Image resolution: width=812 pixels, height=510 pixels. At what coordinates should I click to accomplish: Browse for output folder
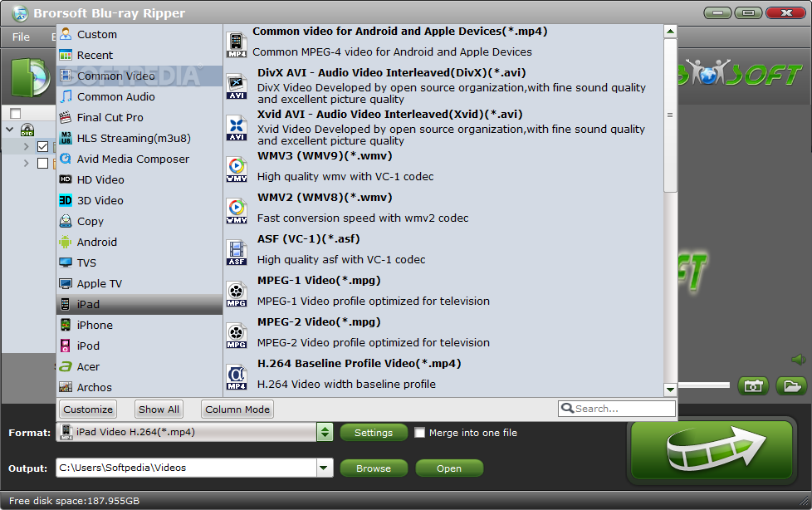pyautogui.click(x=374, y=468)
